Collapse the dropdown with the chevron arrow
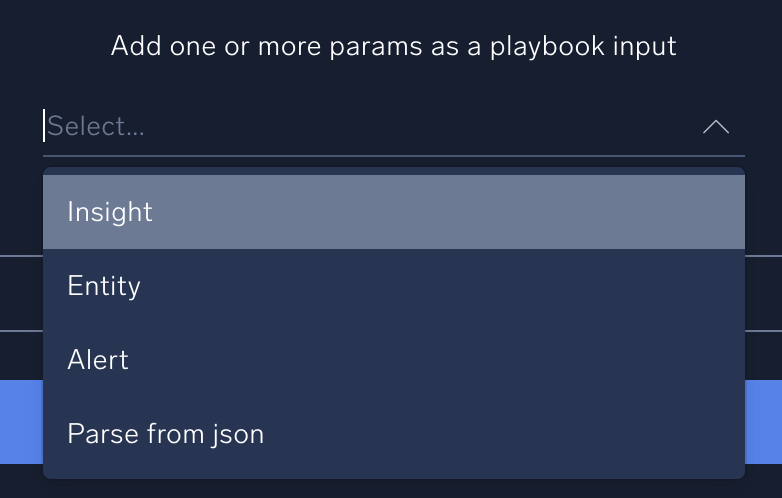The image size is (782, 498). pyautogui.click(x=716, y=127)
